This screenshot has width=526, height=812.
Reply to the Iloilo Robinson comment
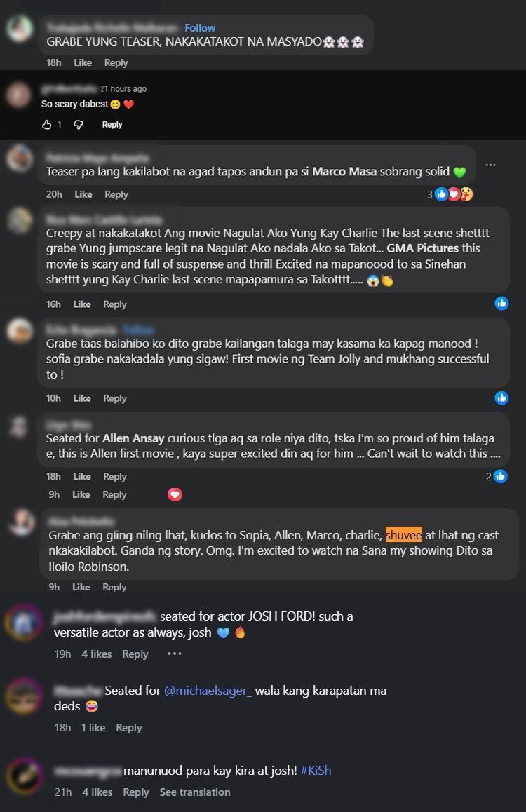115,587
